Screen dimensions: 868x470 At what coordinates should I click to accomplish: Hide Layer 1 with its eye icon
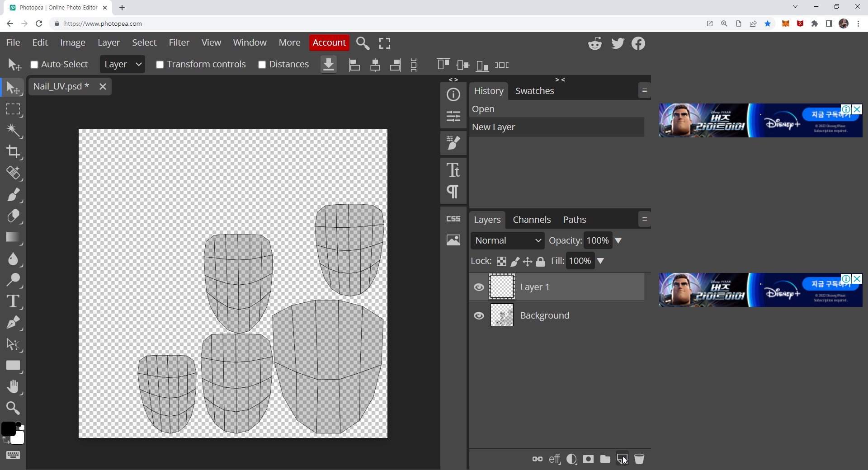click(479, 287)
